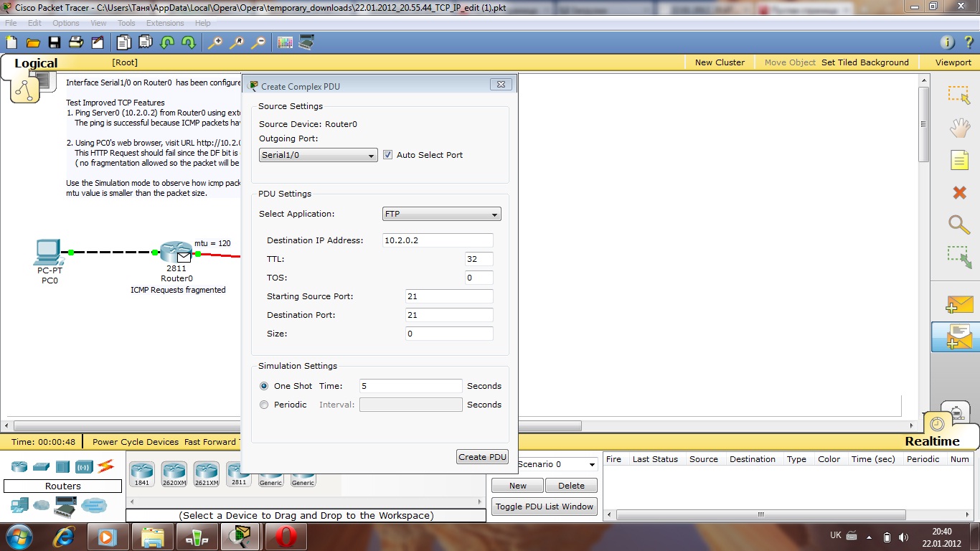This screenshot has width=980, height=551.
Task: Select the Periodic radio button
Action: click(264, 405)
